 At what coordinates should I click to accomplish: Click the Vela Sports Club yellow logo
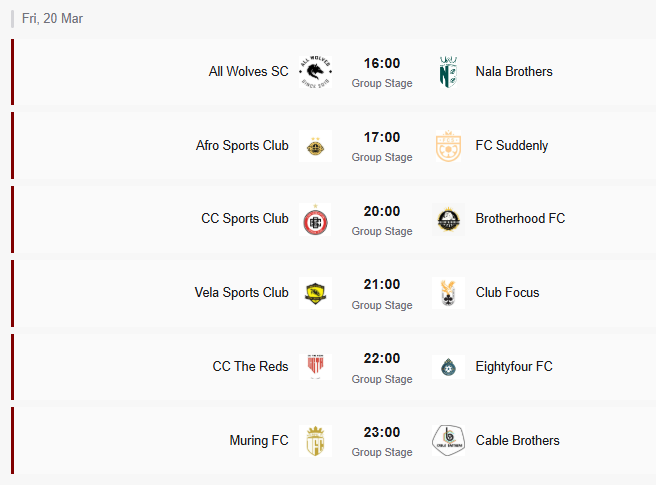point(315,294)
